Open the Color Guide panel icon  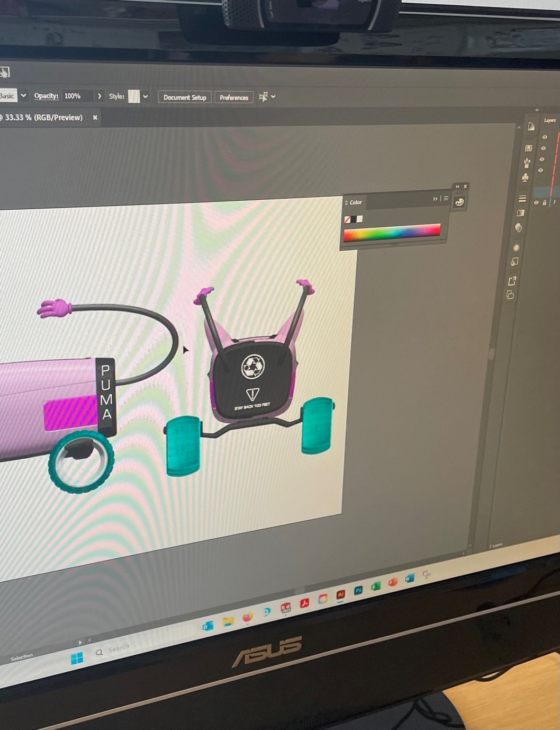tap(531, 127)
